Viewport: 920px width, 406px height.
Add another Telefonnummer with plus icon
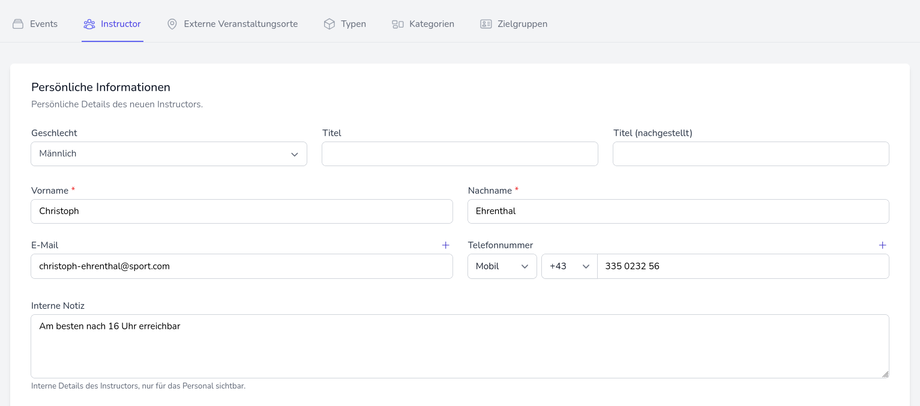(882, 245)
